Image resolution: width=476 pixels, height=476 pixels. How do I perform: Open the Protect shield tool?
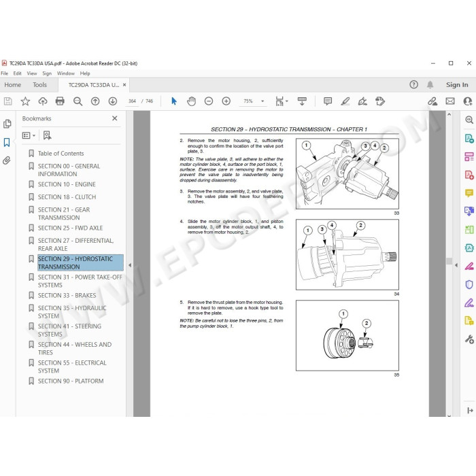click(469, 284)
